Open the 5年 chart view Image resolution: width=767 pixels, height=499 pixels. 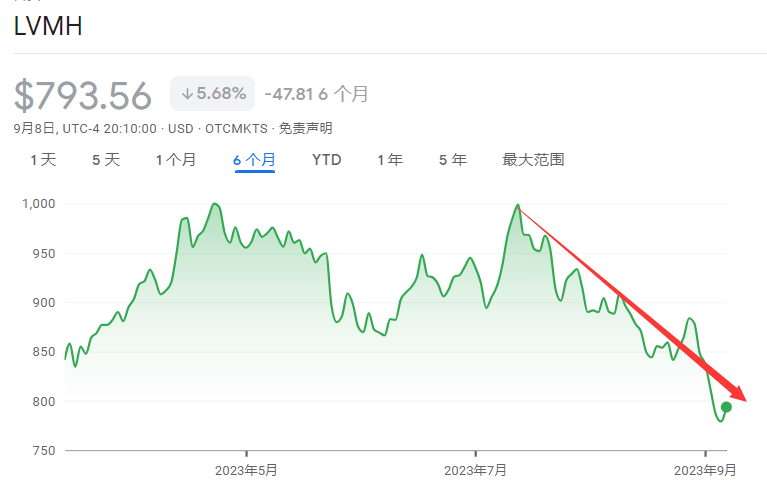point(453,160)
